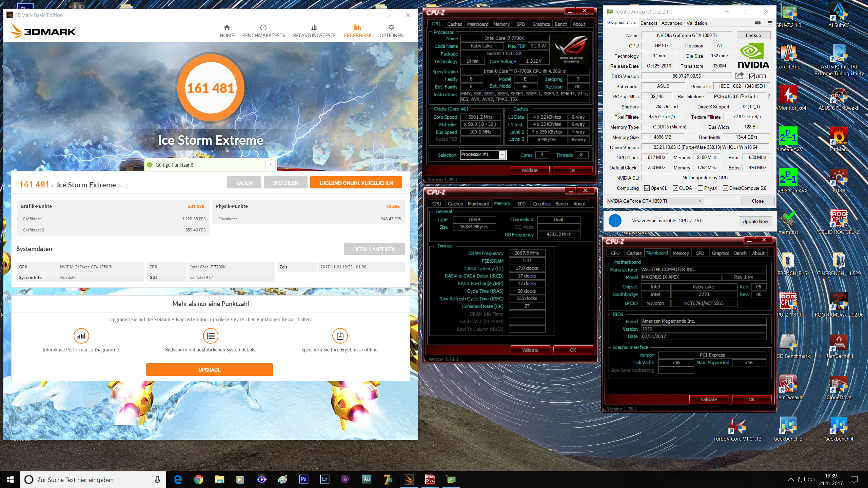Open CPUID ROG CPU-Z desktop icon
The width and height of the screenshot is (868, 488).
pyautogui.click(x=839, y=222)
